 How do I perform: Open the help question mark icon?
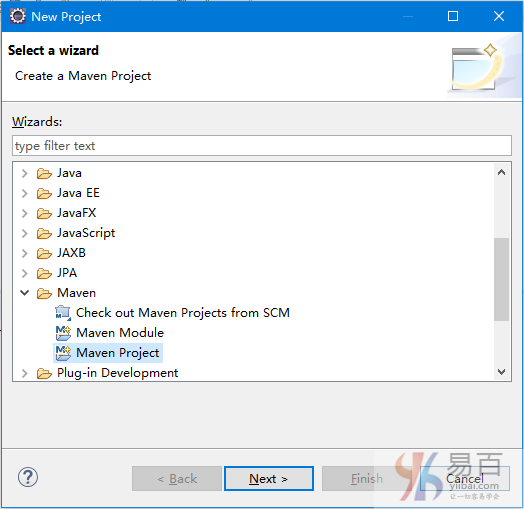[28, 477]
